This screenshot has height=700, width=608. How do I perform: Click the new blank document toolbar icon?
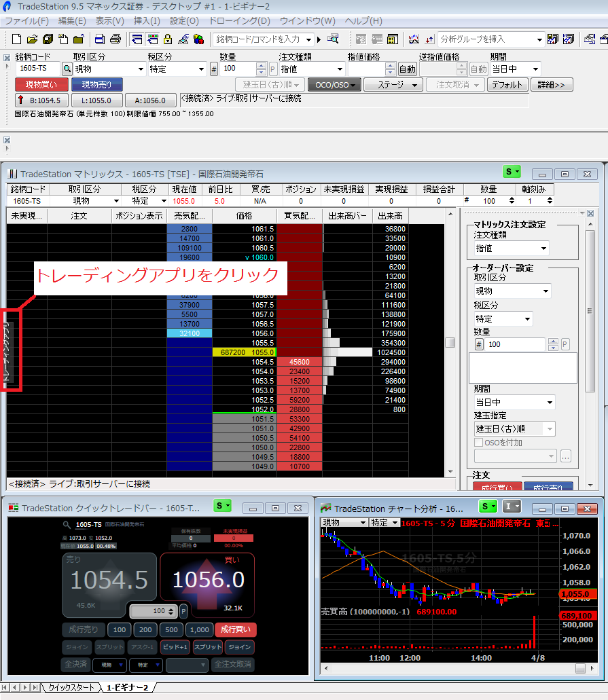click(17, 39)
